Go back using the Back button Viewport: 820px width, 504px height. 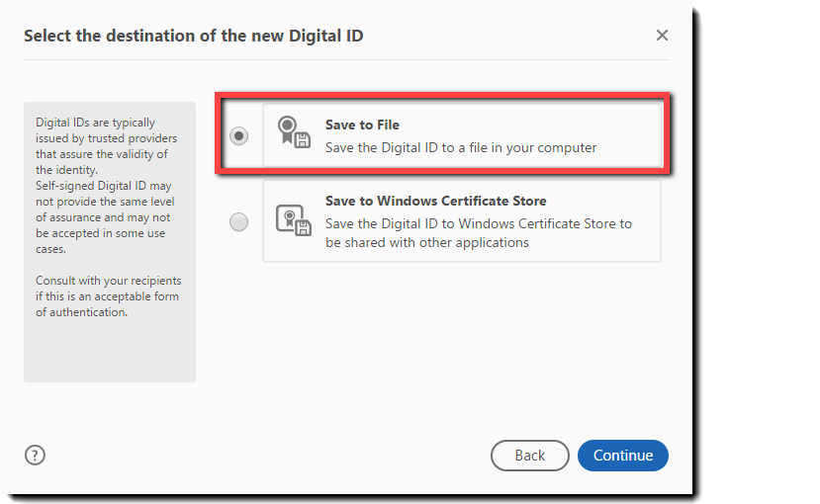tap(529, 456)
